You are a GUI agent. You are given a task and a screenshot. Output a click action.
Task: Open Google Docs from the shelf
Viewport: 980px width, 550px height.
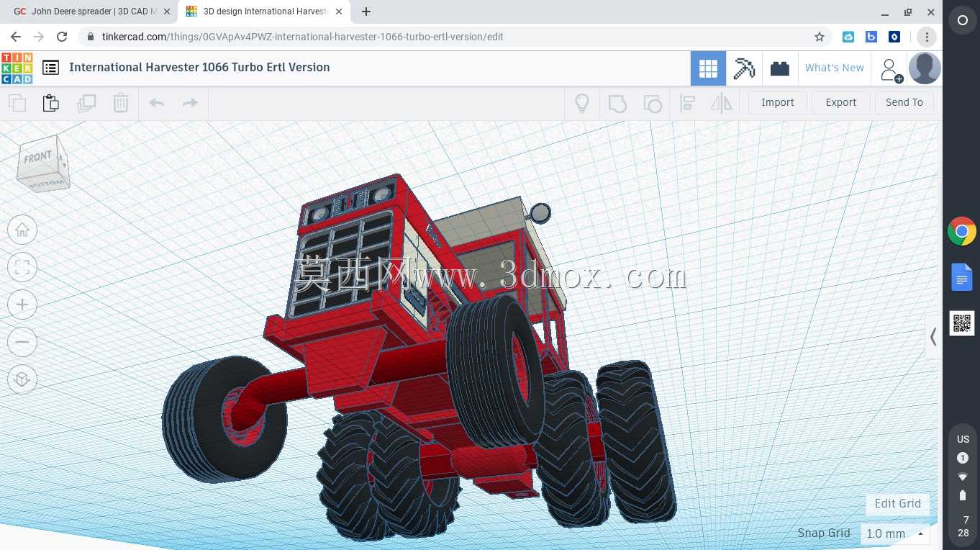pyautogui.click(x=962, y=277)
